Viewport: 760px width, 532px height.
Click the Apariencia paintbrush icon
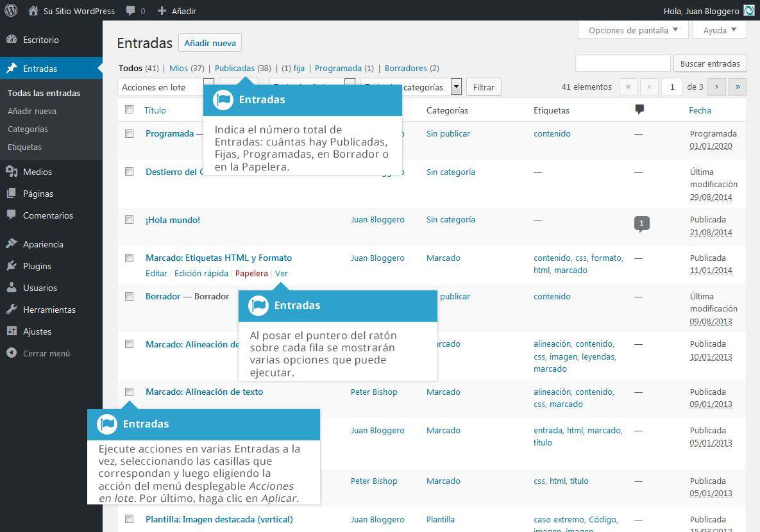point(12,244)
